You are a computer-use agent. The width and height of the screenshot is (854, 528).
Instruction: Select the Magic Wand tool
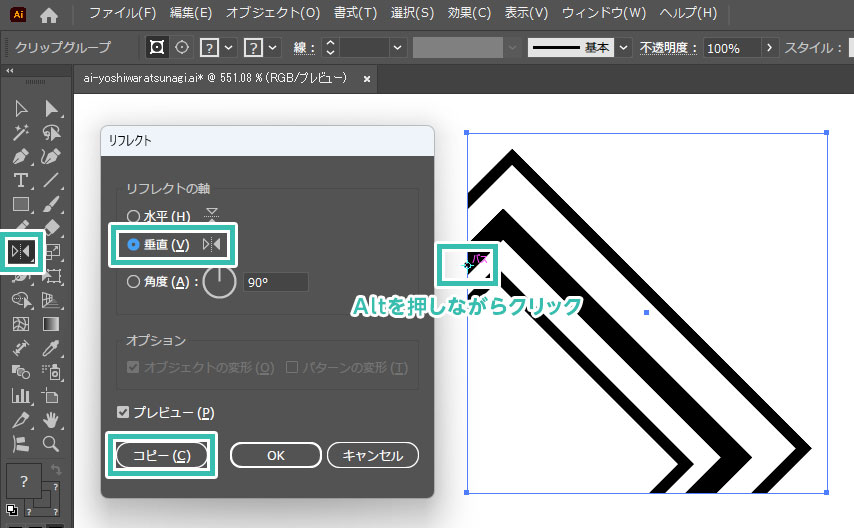click(21, 133)
